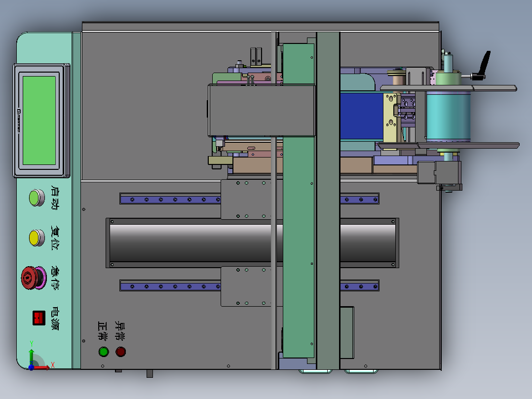Click the green touchscreen display panel
The width and height of the screenshot is (532, 399).
click(39, 120)
